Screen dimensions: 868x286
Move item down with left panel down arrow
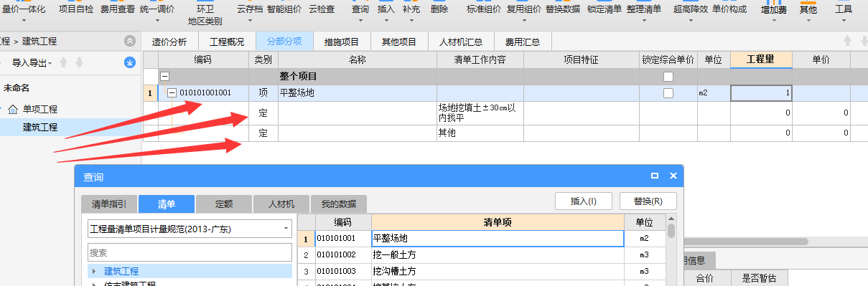pyautogui.click(x=79, y=63)
